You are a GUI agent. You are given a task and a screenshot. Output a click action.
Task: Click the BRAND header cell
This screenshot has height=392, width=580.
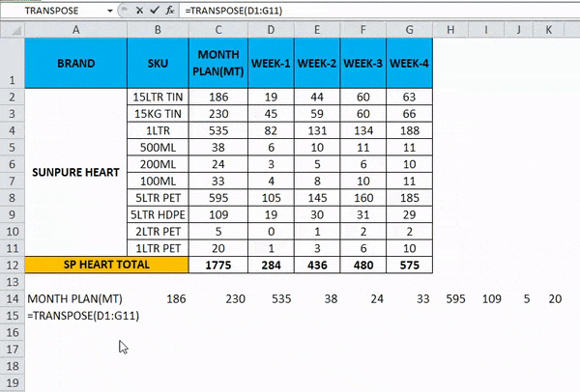75,63
